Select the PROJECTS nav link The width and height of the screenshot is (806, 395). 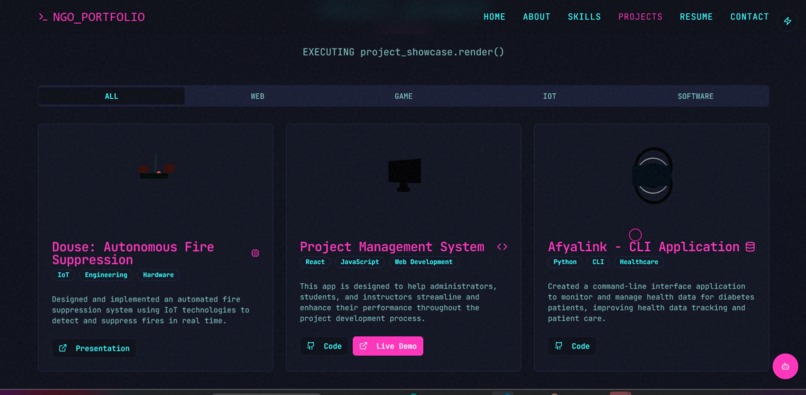(640, 16)
